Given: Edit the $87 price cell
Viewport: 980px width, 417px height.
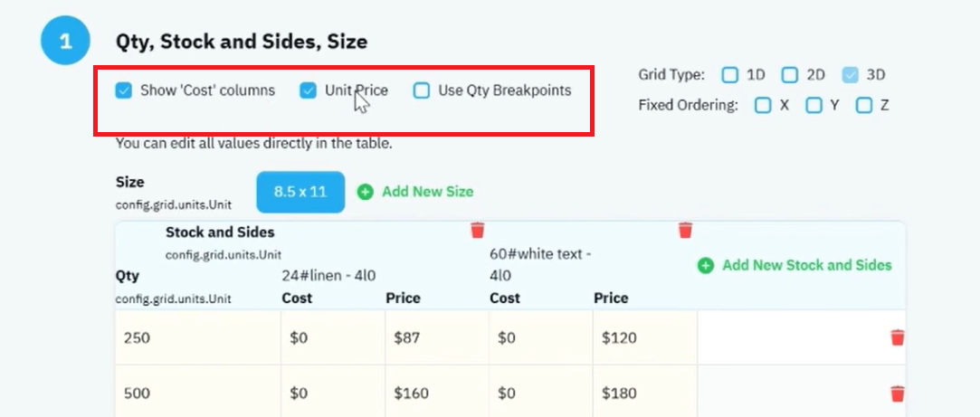Looking at the screenshot, I should 437,337.
